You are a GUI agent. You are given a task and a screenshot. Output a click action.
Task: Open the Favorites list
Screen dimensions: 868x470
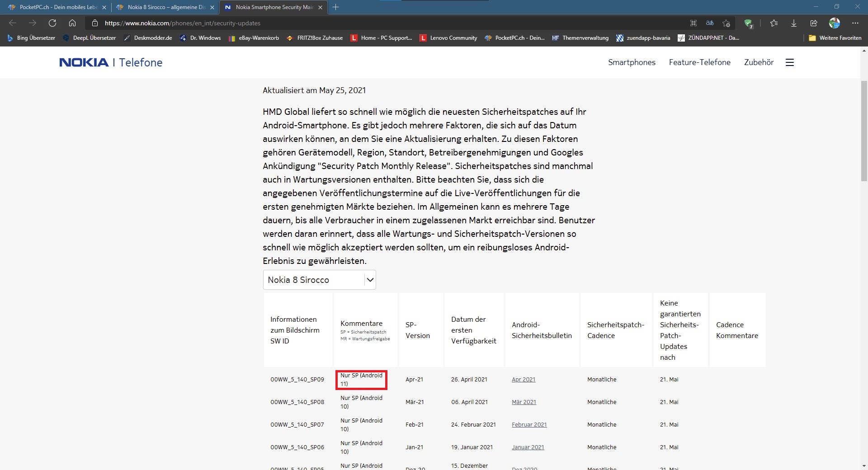pos(774,23)
